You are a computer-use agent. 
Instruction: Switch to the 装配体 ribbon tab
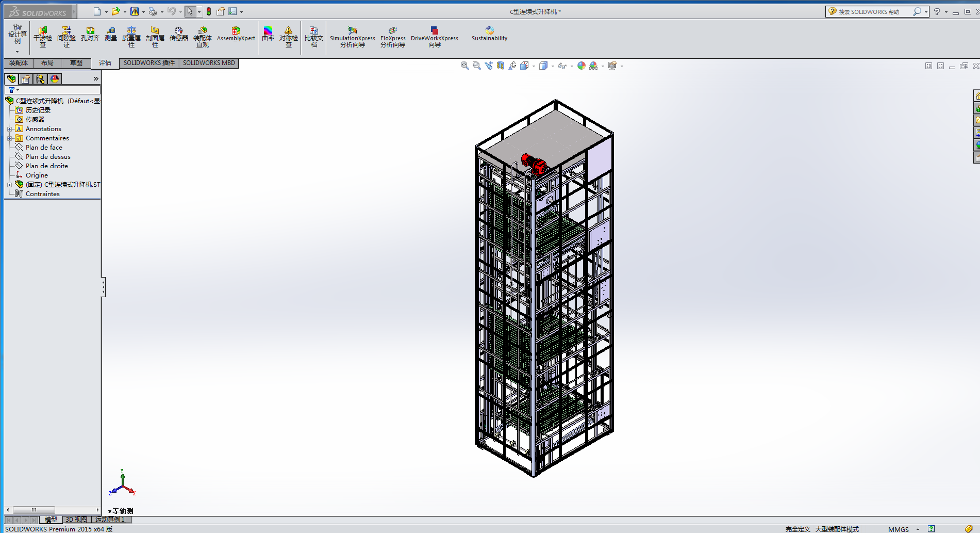tap(19, 63)
